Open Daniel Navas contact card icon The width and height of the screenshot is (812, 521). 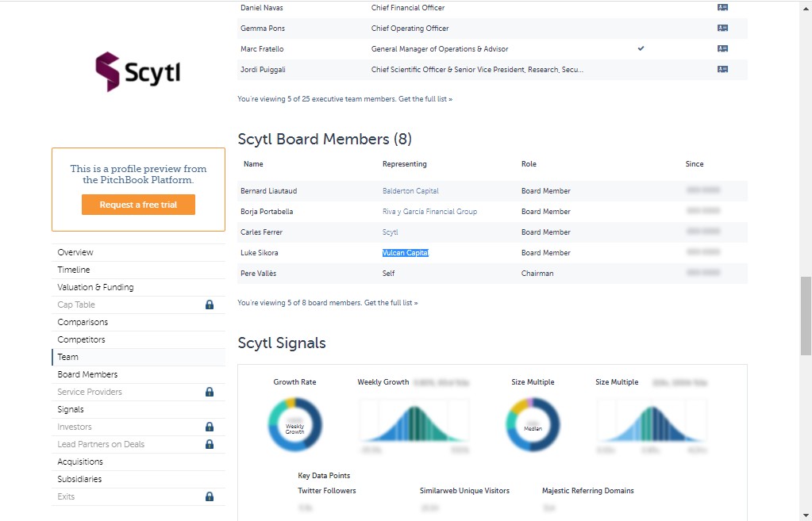(x=722, y=8)
